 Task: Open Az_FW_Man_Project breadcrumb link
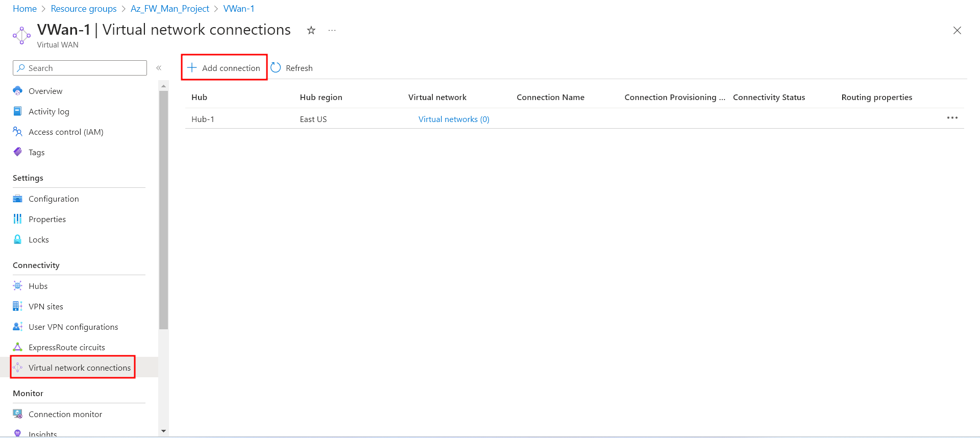(x=170, y=9)
